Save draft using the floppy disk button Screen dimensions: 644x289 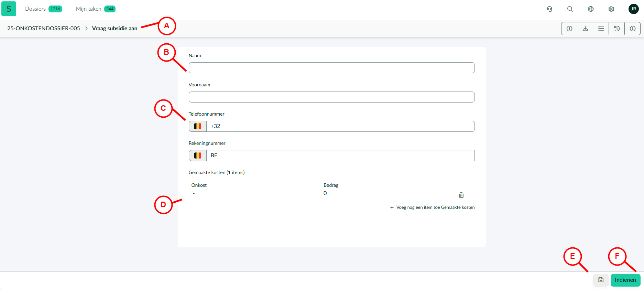click(x=601, y=280)
